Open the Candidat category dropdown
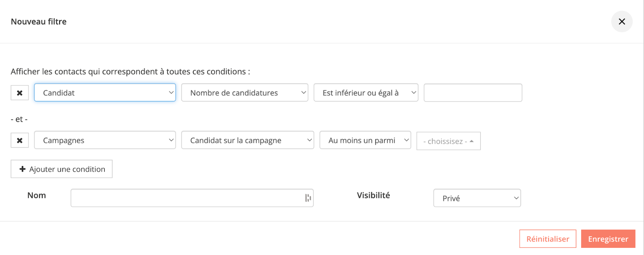644x255 pixels. tap(105, 93)
